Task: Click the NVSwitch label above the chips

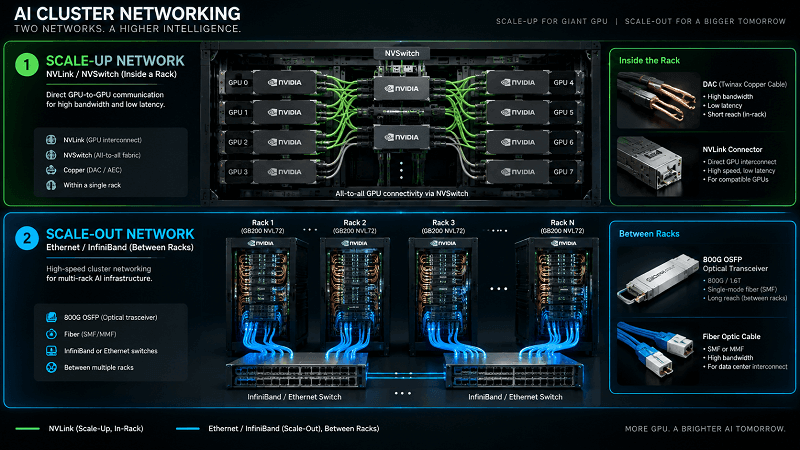Action: [402, 53]
